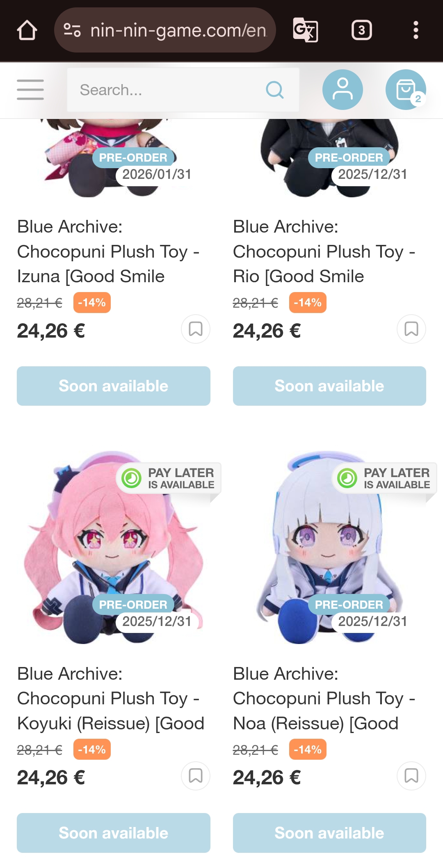This screenshot has height=868, width=443.
Task: Bookmark the Rio plush toy
Action: coord(411,329)
